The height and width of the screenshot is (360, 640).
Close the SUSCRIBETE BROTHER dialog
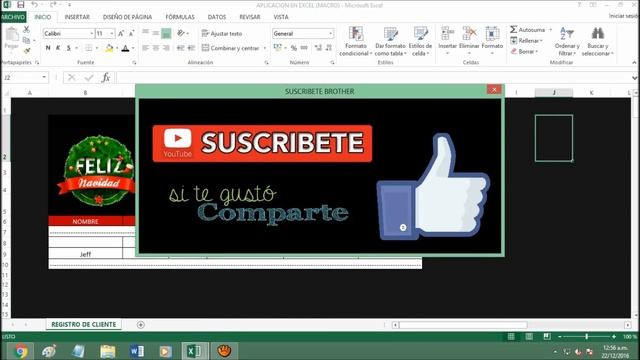(494, 89)
